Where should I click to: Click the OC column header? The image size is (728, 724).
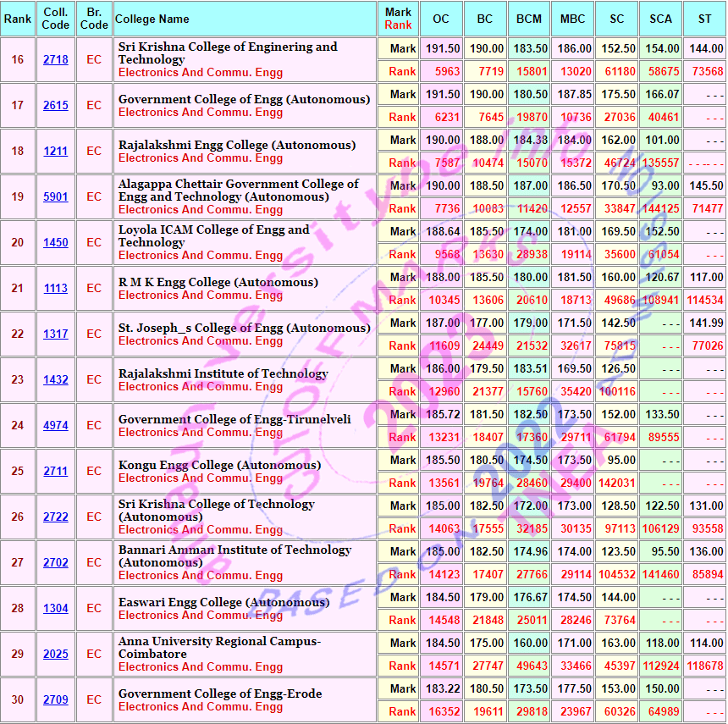(441, 19)
